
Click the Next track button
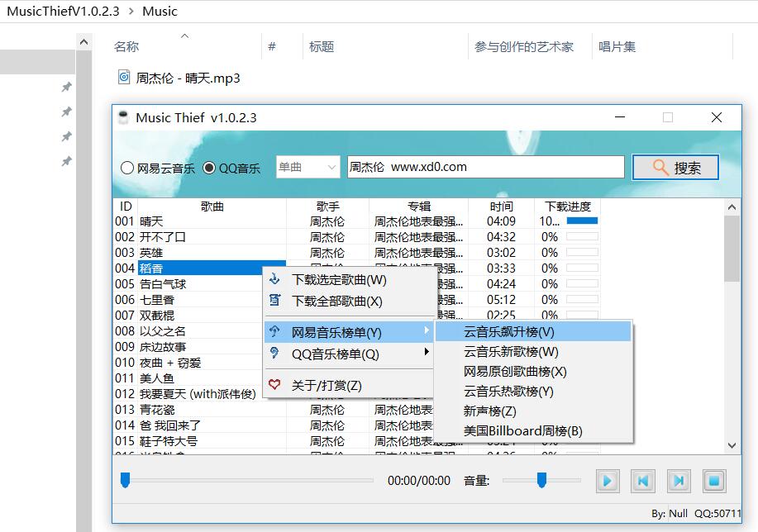[679, 480]
